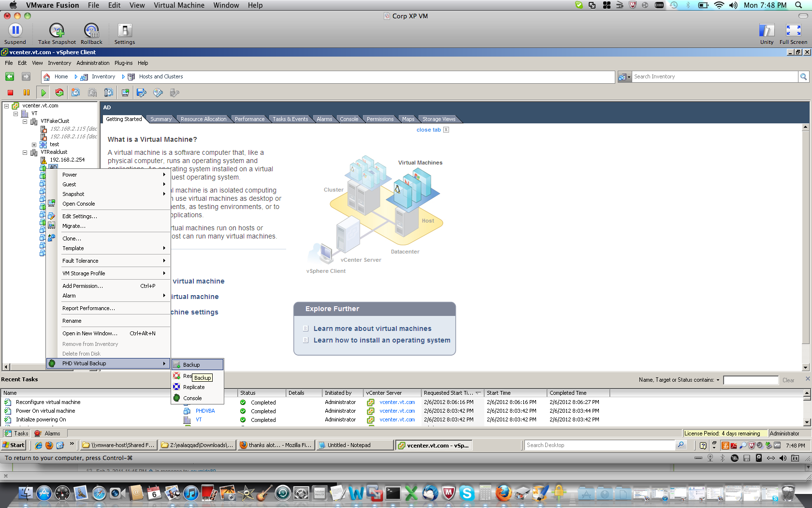Click the close tab link
This screenshot has height=508, width=812.
[x=429, y=130]
